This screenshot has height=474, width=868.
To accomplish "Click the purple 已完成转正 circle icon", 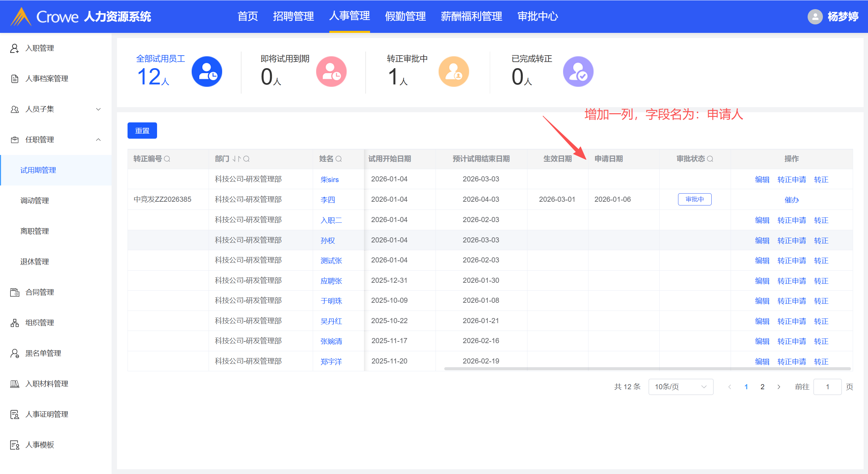I will [578, 72].
